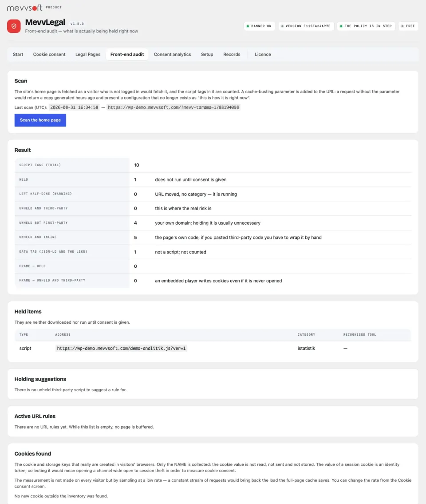Click the Scan section heading
The height and width of the screenshot is (504, 426).
21,81
